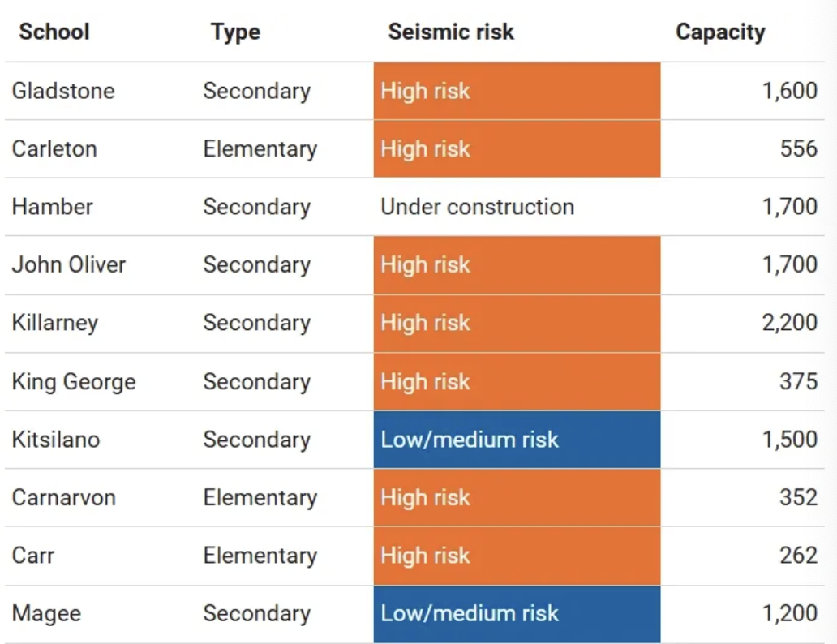Click Carnarvon's orange High risk cell
The width and height of the screenshot is (837, 644).
(517, 497)
